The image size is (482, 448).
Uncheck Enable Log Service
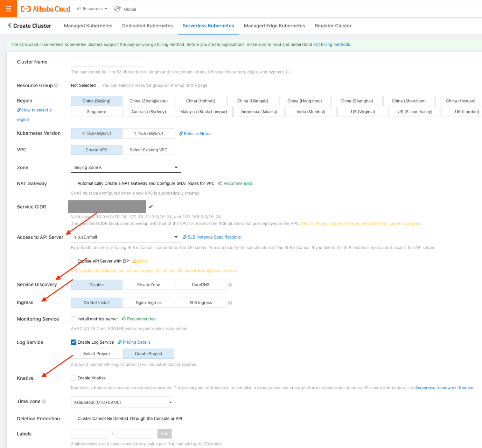(74, 342)
